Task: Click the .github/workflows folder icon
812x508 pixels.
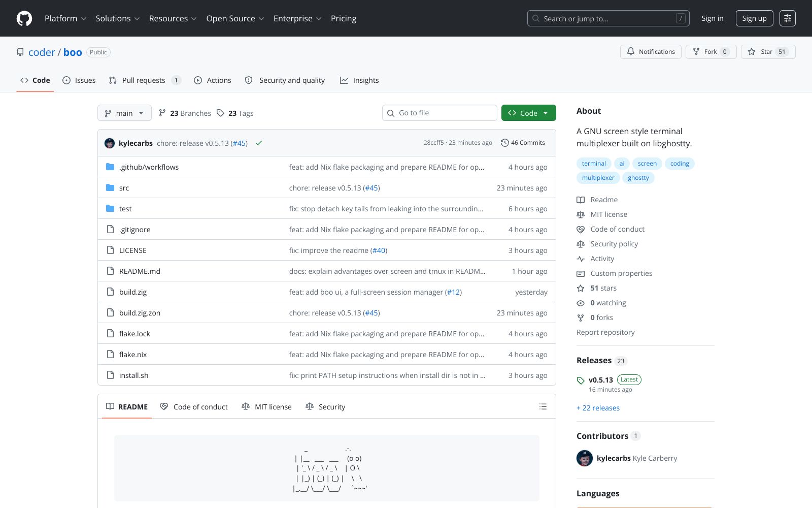Action: 110,167
